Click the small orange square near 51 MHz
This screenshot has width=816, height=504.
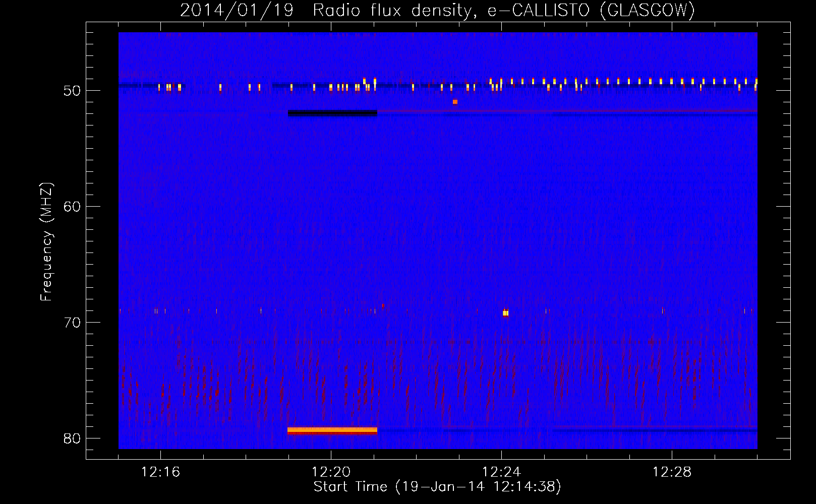(455, 102)
